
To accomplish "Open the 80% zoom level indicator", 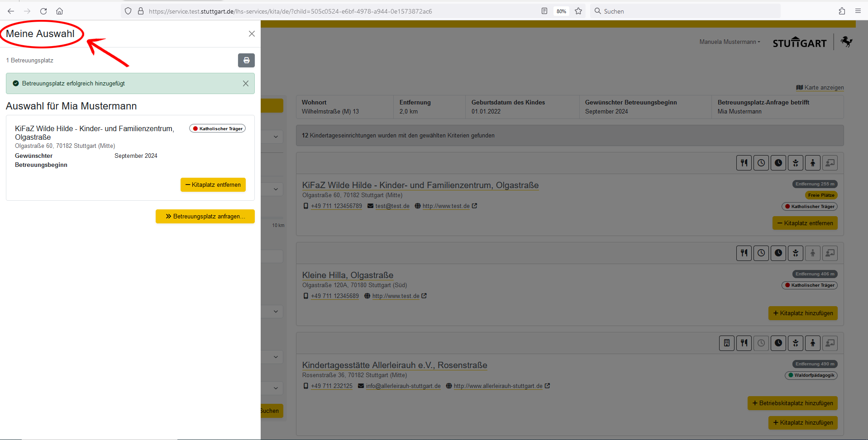I will coord(561,11).
